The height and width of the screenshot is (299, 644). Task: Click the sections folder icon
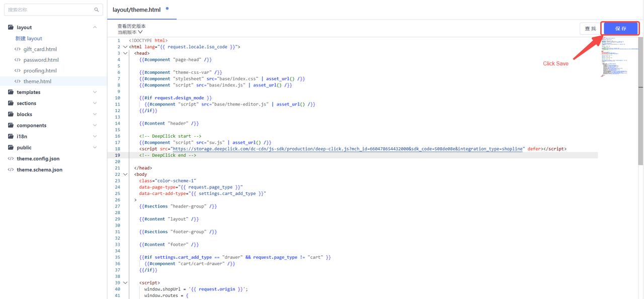click(x=11, y=104)
